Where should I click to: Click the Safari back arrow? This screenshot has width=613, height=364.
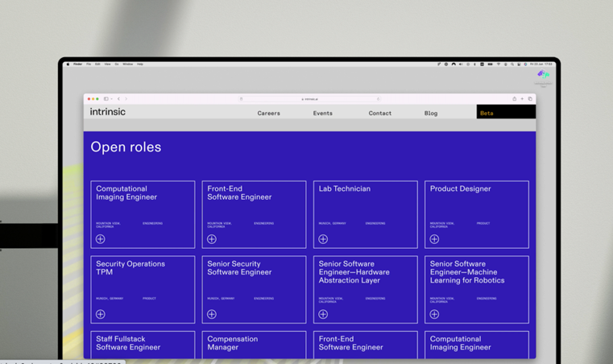[119, 99]
